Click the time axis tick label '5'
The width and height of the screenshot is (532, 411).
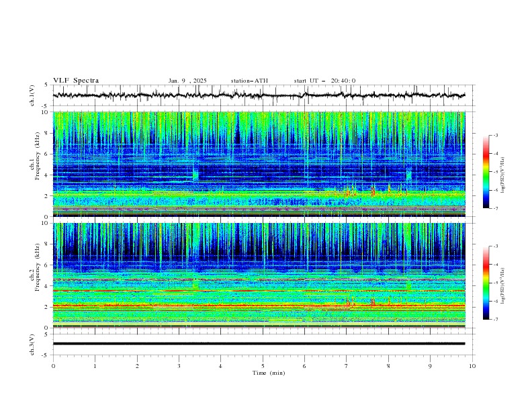click(263, 366)
